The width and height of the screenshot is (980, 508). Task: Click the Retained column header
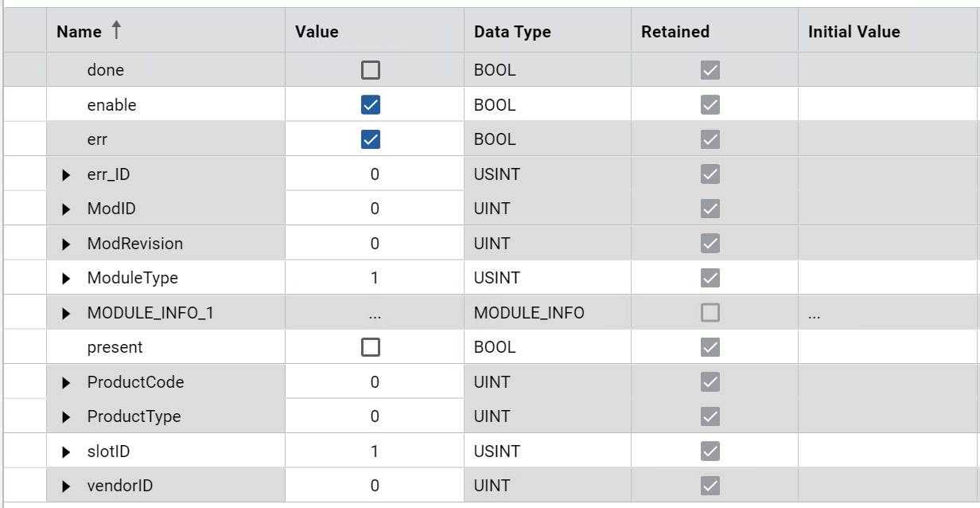pos(675,32)
